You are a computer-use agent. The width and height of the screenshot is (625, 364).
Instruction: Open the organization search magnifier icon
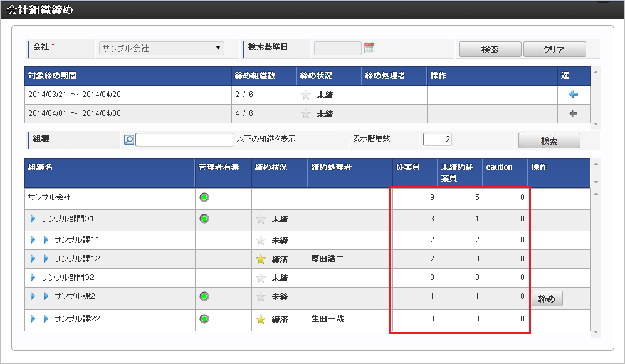(129, 140)
